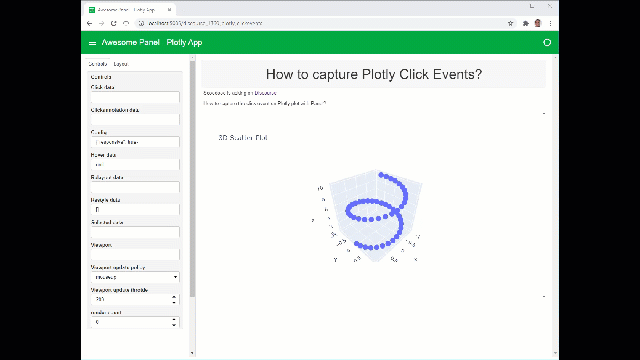The height and width of the screenshot is (360, 640).
Task: Switch to the Layout tab
Action: (x=121, y=64)
